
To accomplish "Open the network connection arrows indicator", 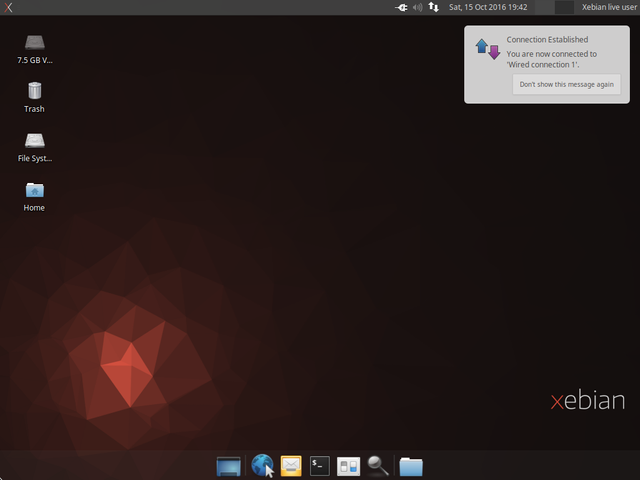I will pyautogui.click(x=433, y=7).
